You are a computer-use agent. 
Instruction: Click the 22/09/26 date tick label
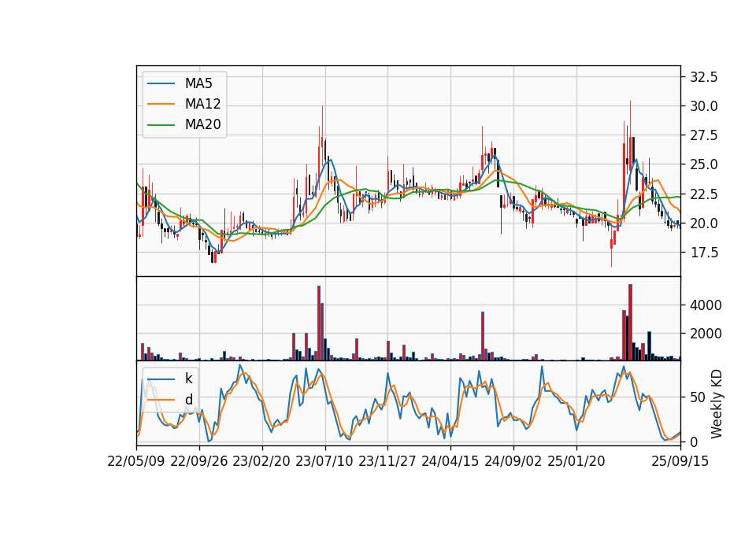click(x=199, y=461)
